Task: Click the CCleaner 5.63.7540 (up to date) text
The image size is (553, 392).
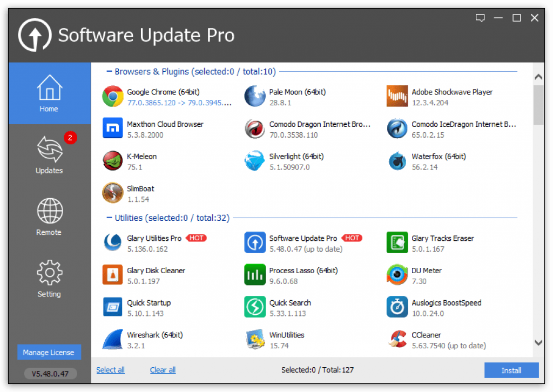Action: coord(449,346)
